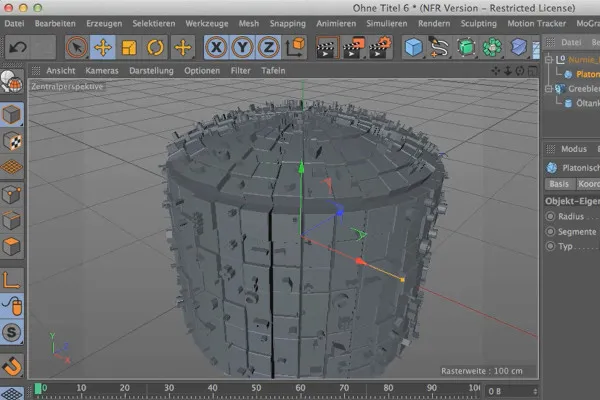600x400 pixels.
Task: Toggle the Y axis lock
Action: tap(241, 47)
